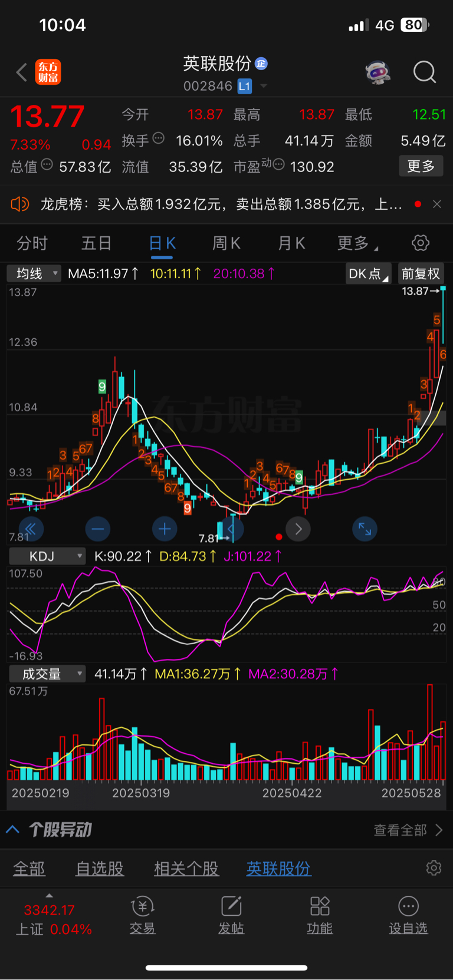Select the 英联股份 filter tab
The image size is (453, 980).
click(x=278, y=869)
